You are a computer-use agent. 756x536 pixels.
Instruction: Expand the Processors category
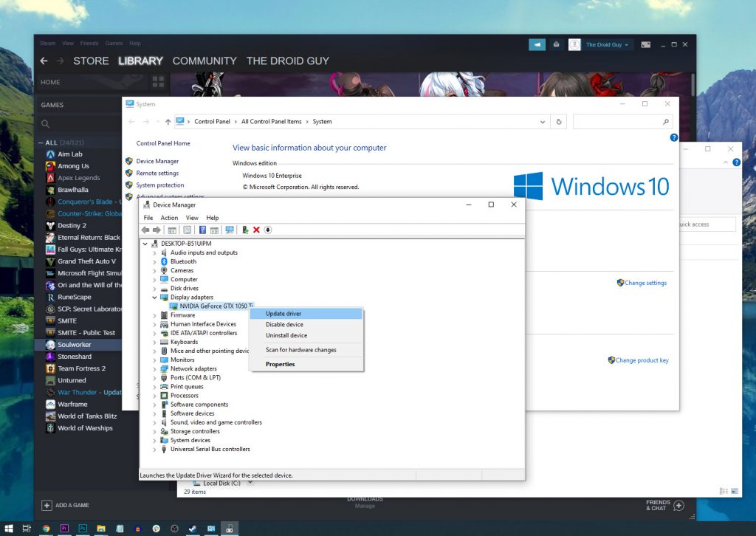pos(154,396)
